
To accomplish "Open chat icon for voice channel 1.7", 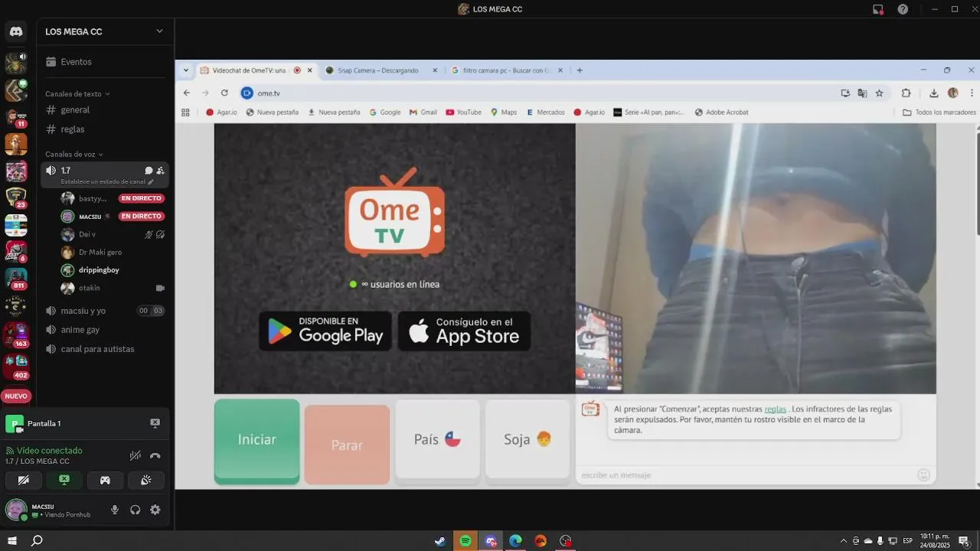I will tap(149, 171).
